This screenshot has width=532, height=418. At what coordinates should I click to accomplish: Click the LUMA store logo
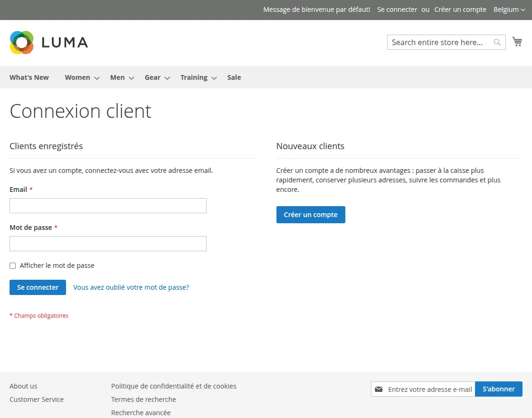pyautogui.click(x=48, y=42)
